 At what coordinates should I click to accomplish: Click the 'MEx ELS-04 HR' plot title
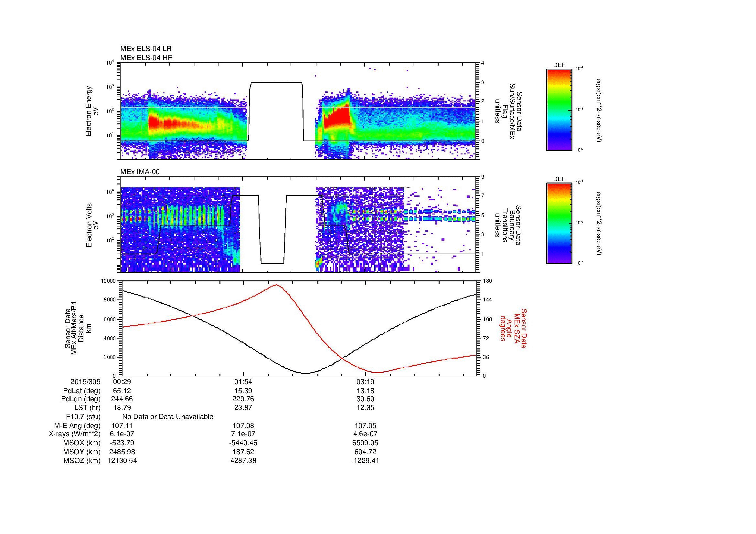pos(146,58)
